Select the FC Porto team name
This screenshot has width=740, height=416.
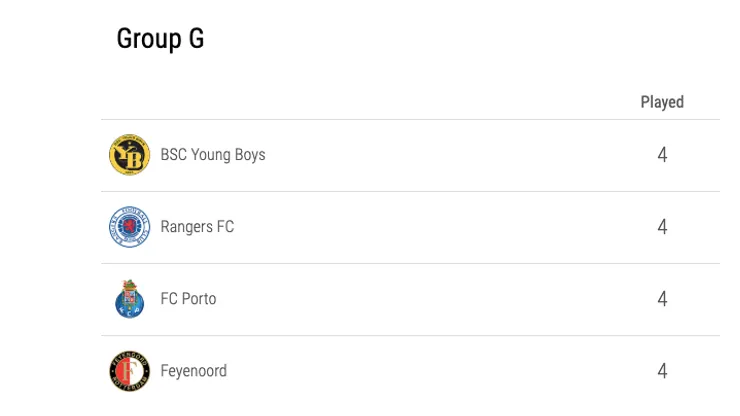[x=188, y=299]
